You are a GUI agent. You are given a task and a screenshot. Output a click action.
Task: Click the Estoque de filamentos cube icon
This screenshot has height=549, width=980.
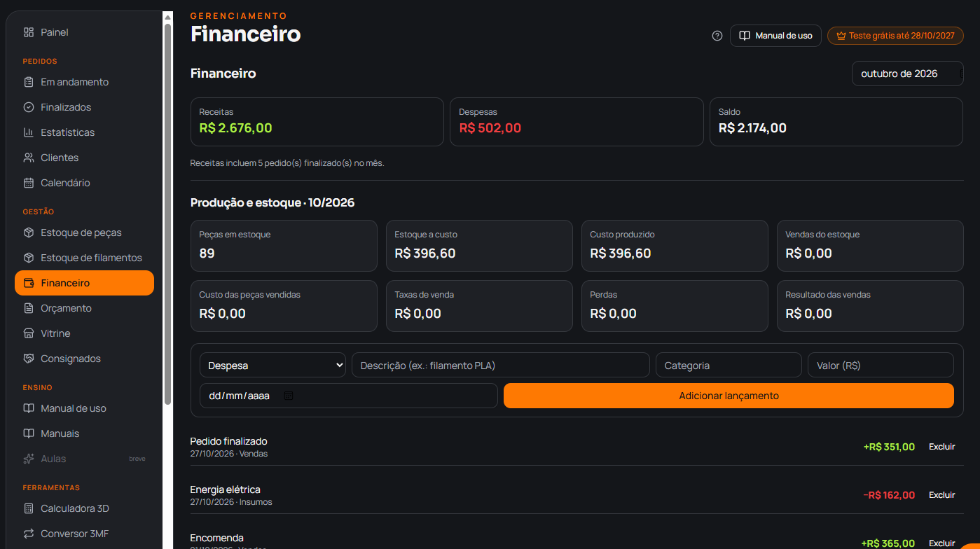coord(29,258)
